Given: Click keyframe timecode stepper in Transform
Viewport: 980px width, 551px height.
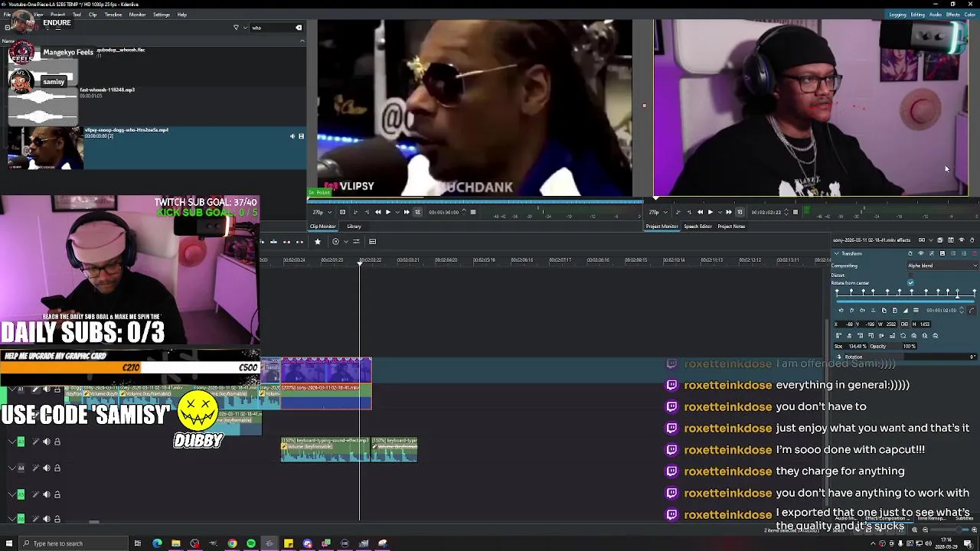Looking at the screenshot, I should (962, 310).
